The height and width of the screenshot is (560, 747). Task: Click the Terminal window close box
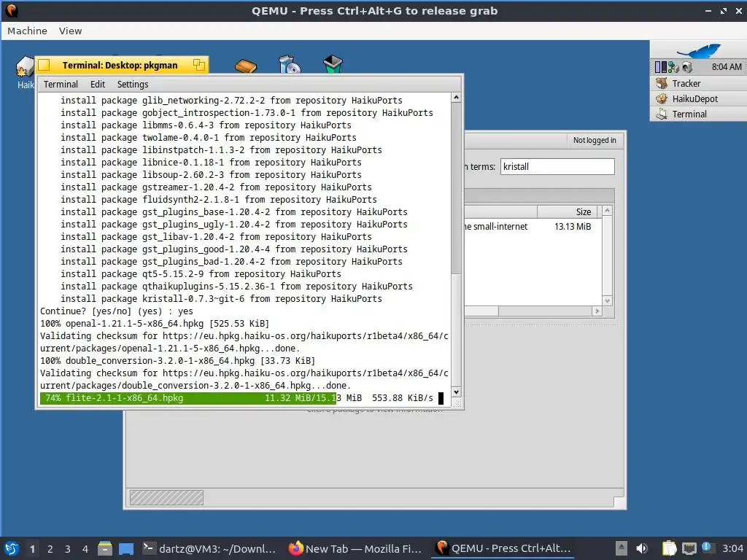click(44, 65)
